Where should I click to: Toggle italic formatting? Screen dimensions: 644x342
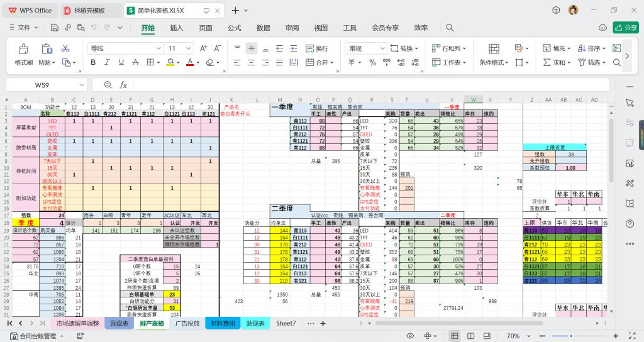click(108, 62)
